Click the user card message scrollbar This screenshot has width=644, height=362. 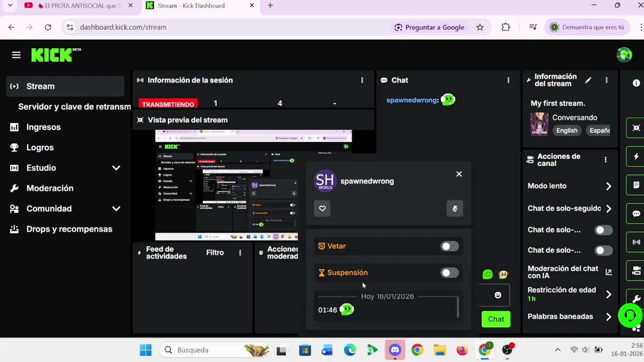(458, 307)
